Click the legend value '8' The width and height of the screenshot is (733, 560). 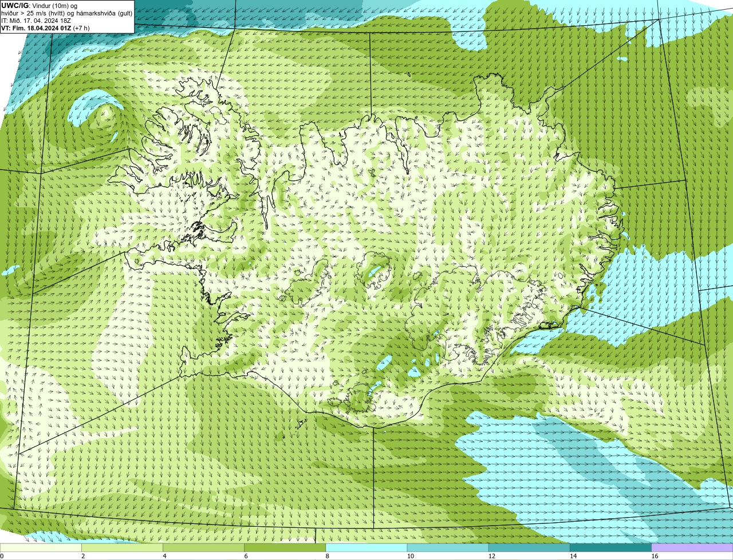click(x=328, y=556)
